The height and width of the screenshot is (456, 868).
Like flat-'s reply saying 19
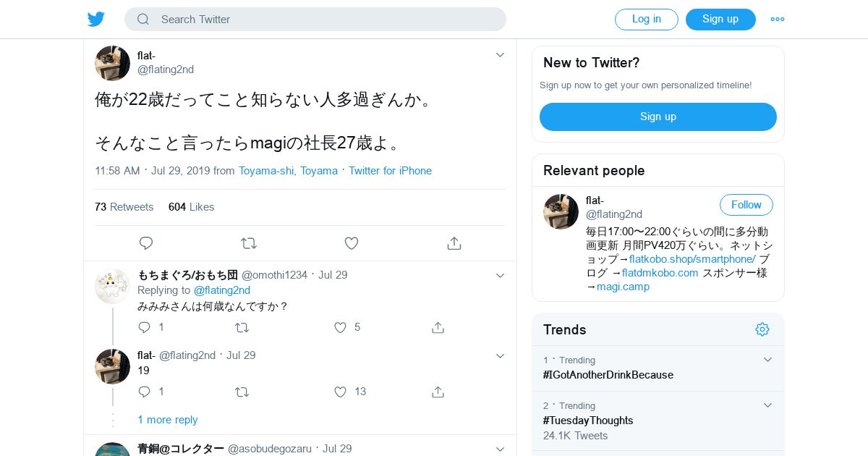click(x=341, y=392)
